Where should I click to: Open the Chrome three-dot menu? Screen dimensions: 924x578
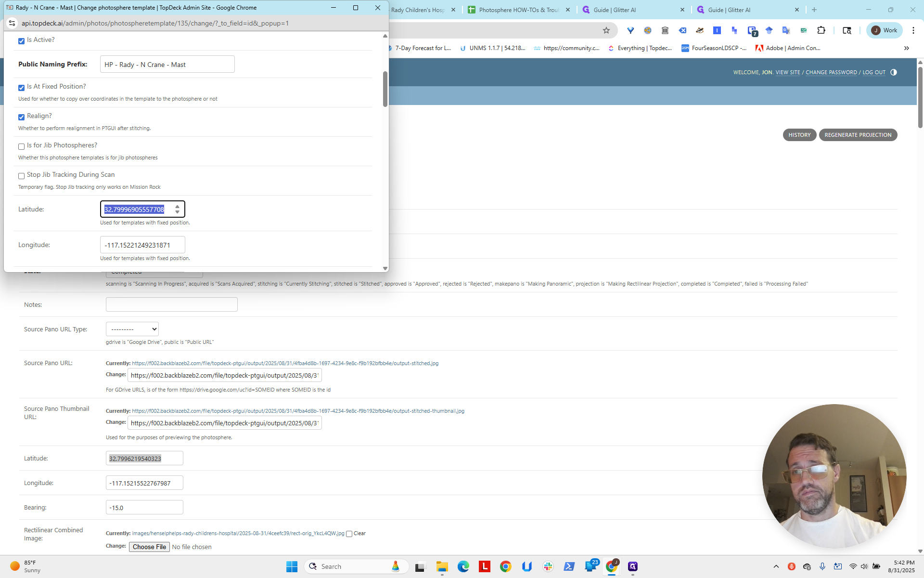[913, 30]
